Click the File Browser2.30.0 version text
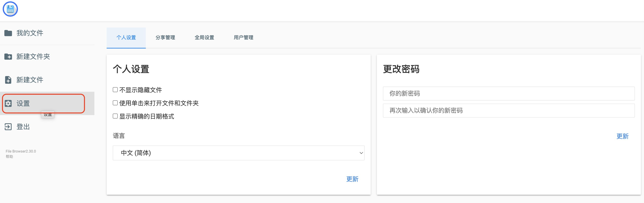Viewport: 644px width, 203px height. (21, 151)
